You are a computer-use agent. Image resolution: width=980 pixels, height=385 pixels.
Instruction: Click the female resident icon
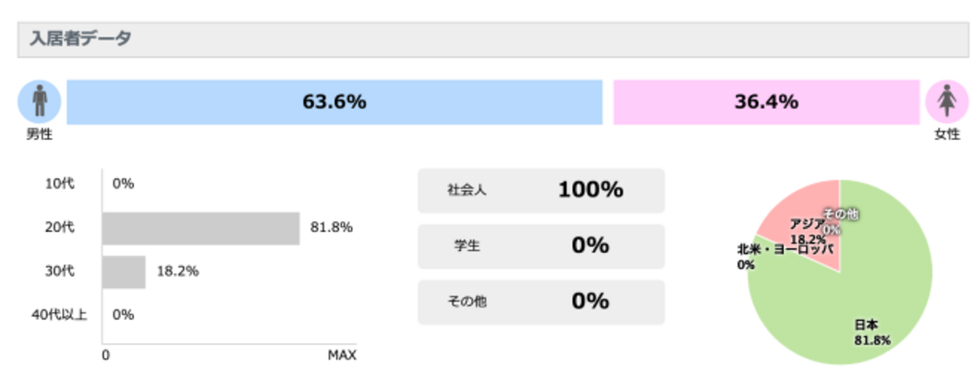pos(947,101)
